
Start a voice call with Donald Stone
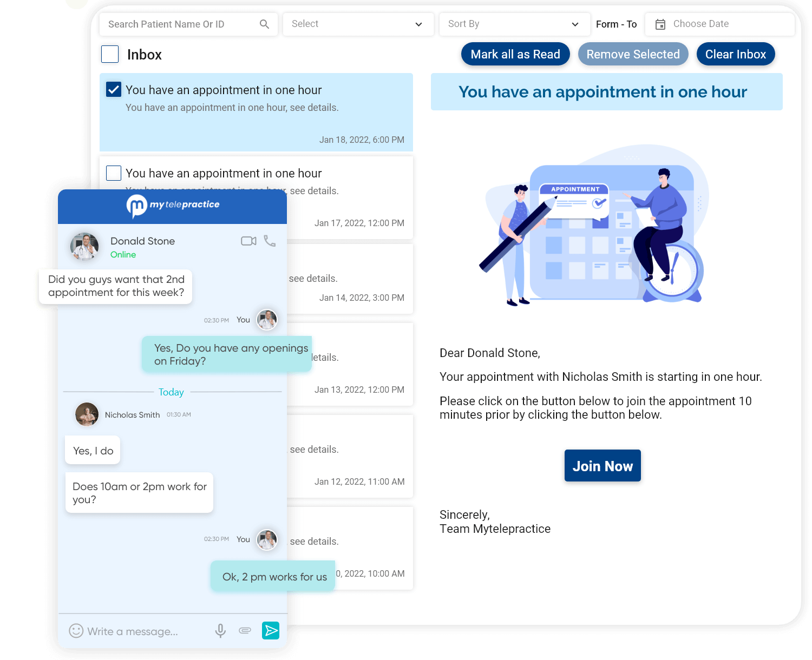[x=270, y=241]
